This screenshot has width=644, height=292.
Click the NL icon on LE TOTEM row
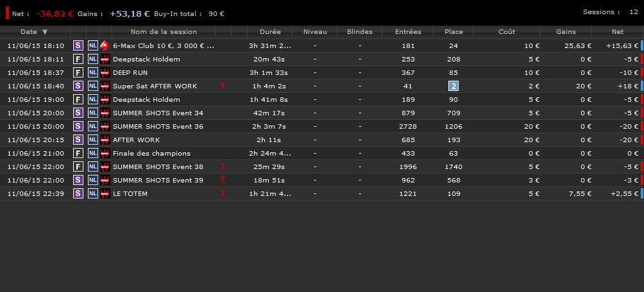click(x=93, y=193)
